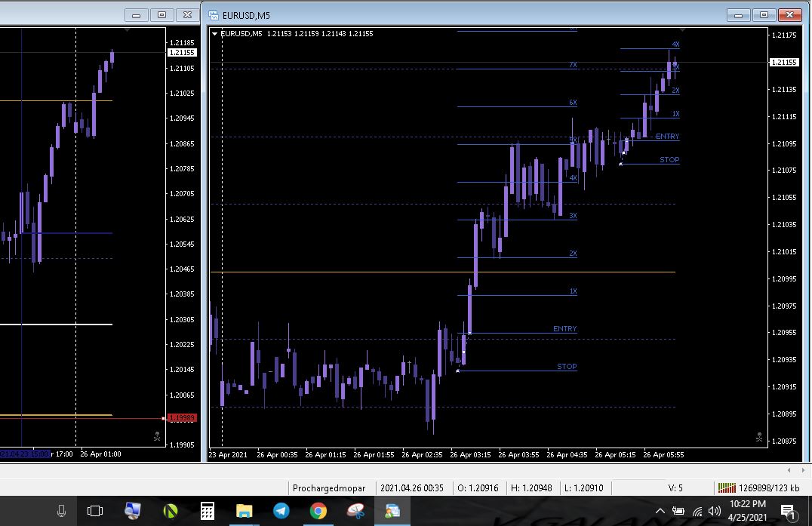Viewport: 812px width, 526px height.
Task: Open the Action Center notifications icon
Action: click(788, 512)
